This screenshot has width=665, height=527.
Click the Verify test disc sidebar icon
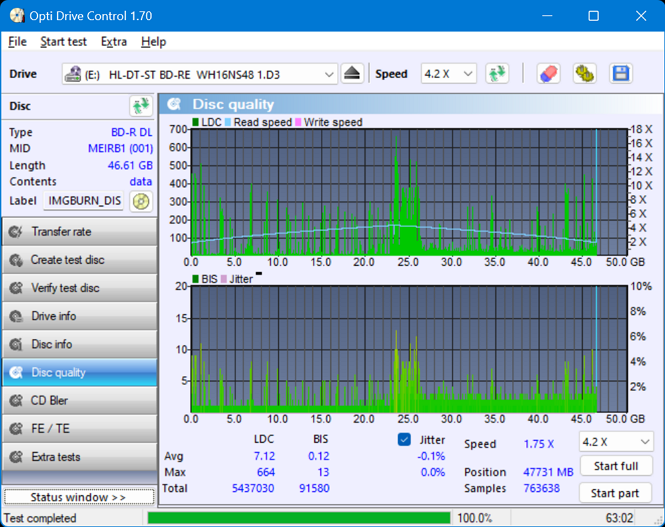16,288
